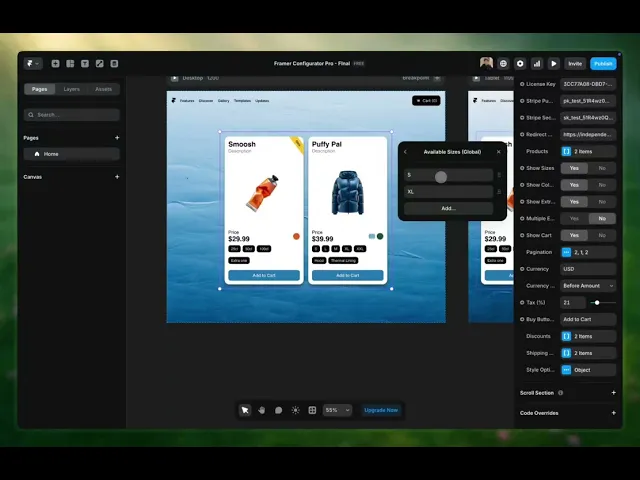Click the Cart (0) button on canvas

click(426, 100)
